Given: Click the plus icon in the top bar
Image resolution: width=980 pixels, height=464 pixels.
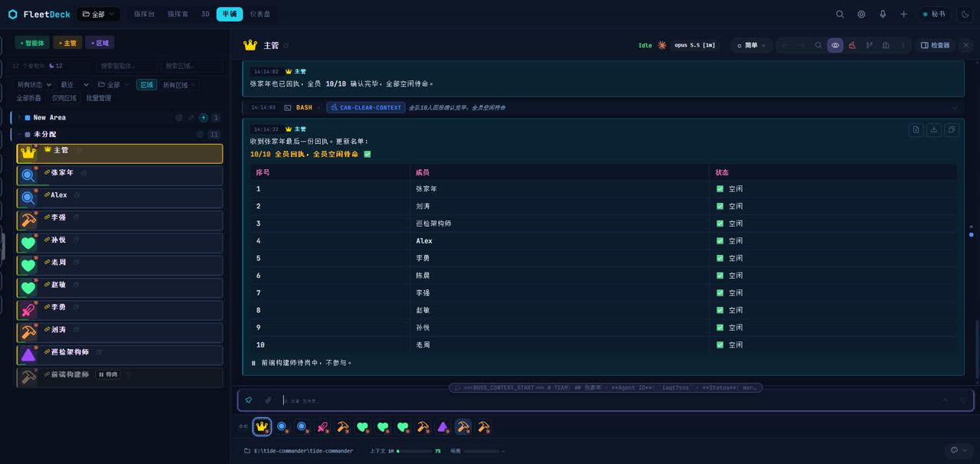Looking at the screenshot, I should point(903,14).
